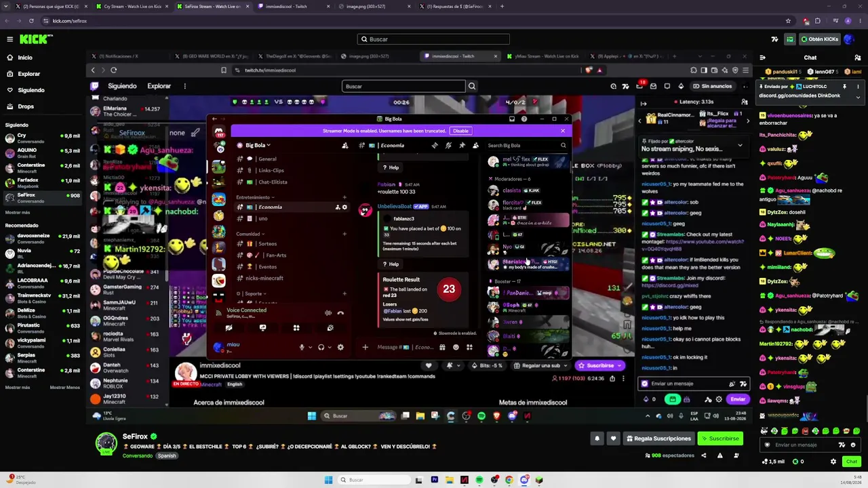Open Discord user settings gear
Screen dimensions: 868x488
point(340,348)
